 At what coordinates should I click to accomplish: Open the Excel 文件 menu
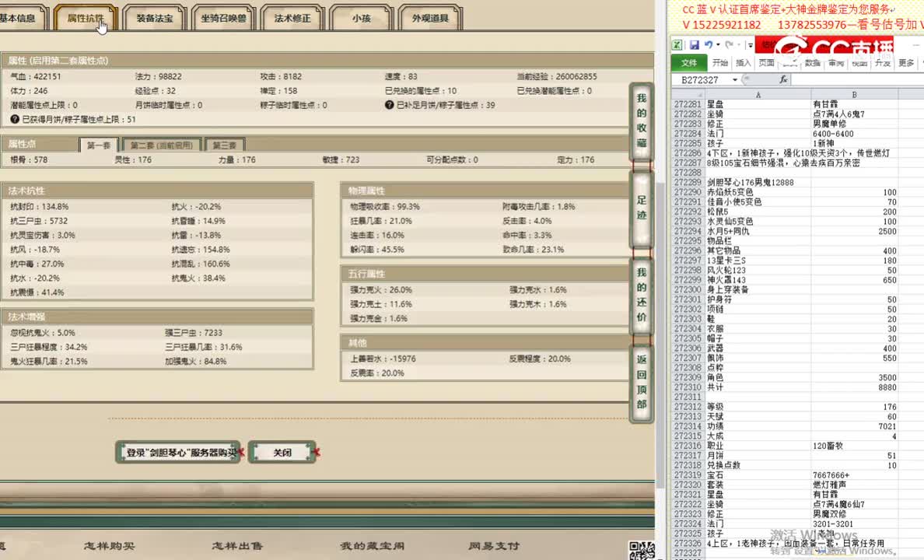689,62
